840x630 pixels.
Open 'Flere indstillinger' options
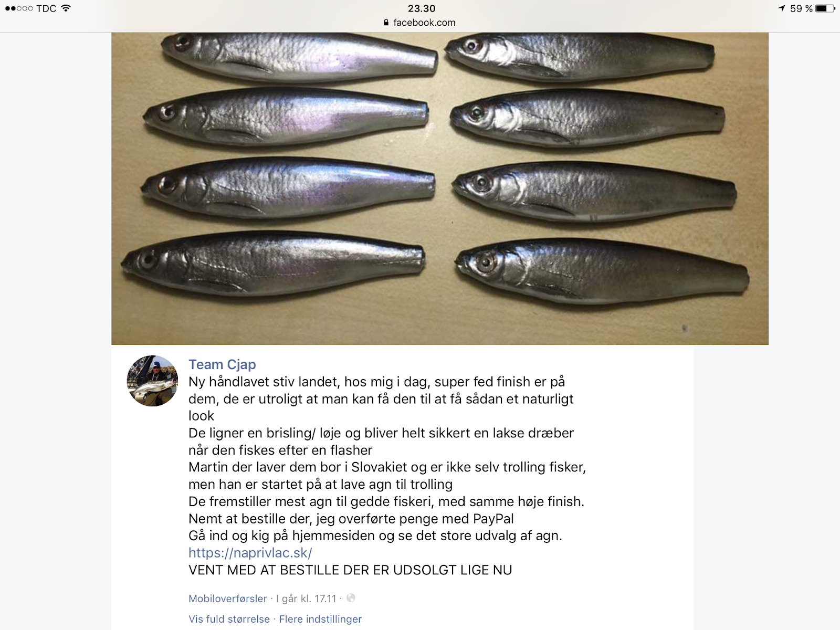click(320, 619)
